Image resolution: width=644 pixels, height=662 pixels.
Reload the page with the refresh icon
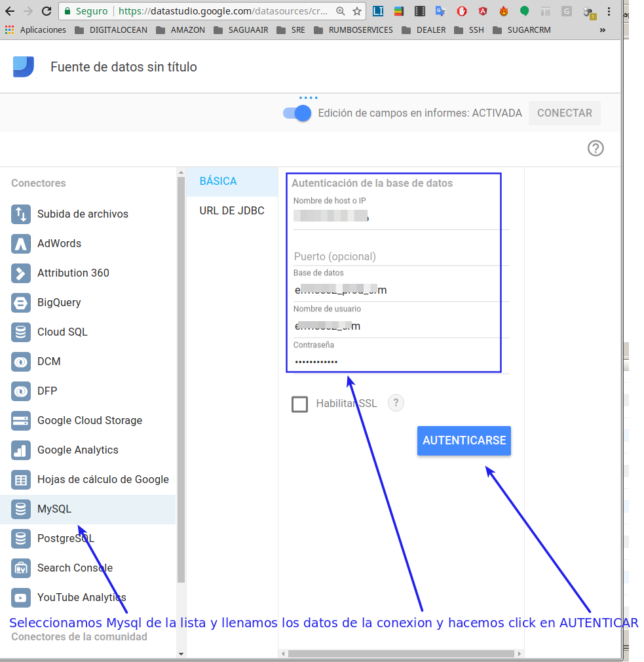tap(47, 11)
